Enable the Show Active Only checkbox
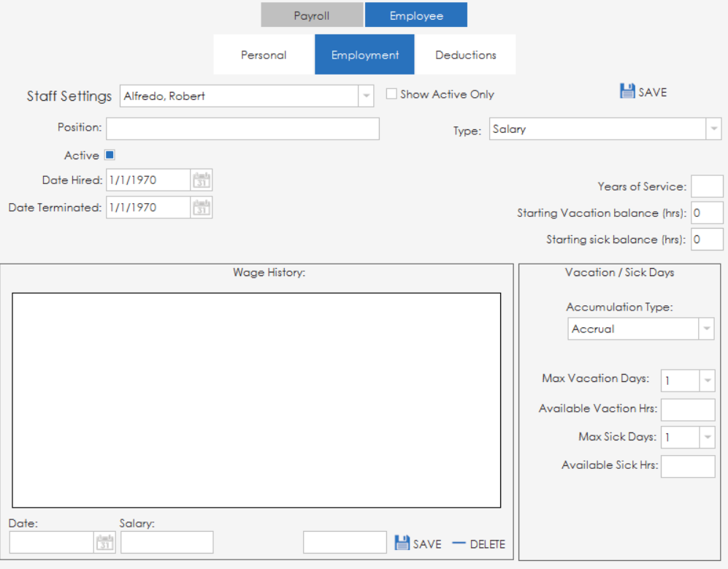The height and width of the screenshot is (569, 728). click(391, 93)
